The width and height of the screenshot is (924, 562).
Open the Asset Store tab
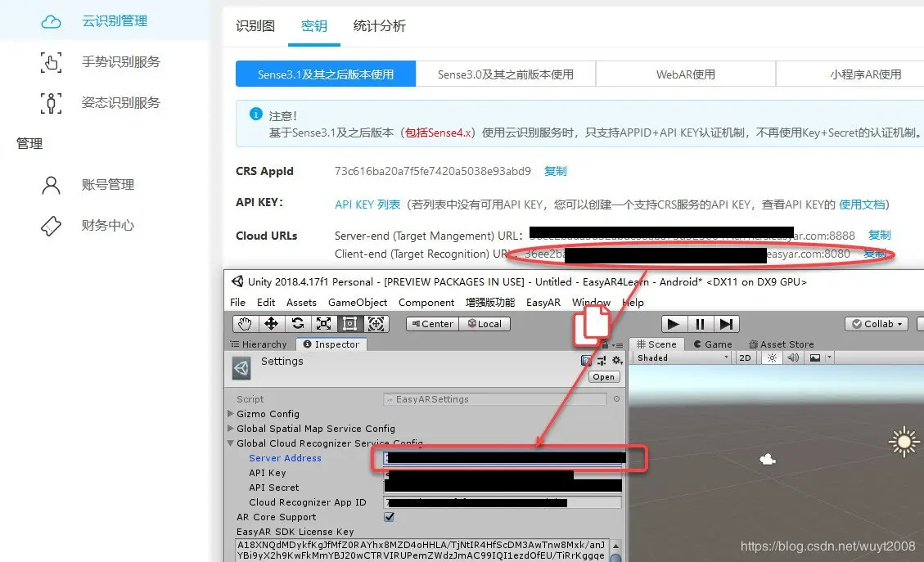coord(782,344)
